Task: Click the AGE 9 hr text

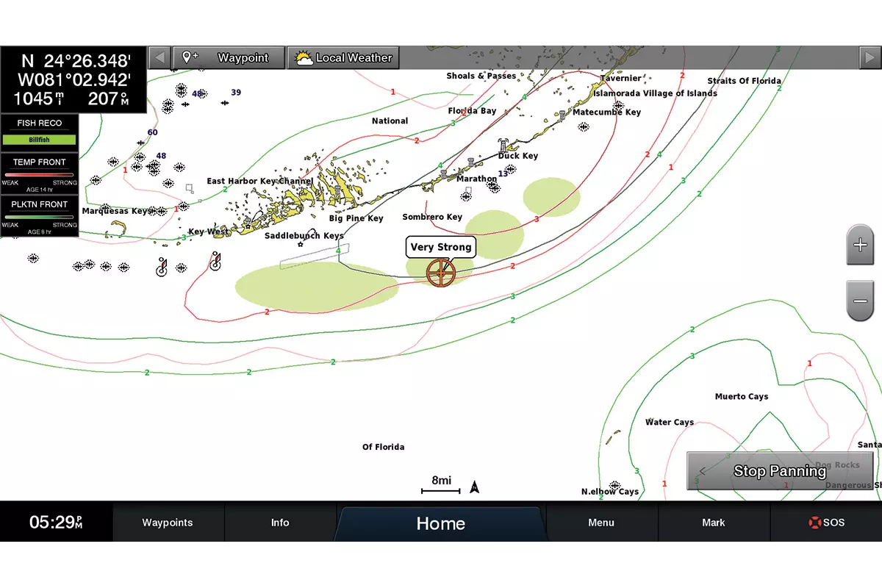Action: (x=40, y=232)
